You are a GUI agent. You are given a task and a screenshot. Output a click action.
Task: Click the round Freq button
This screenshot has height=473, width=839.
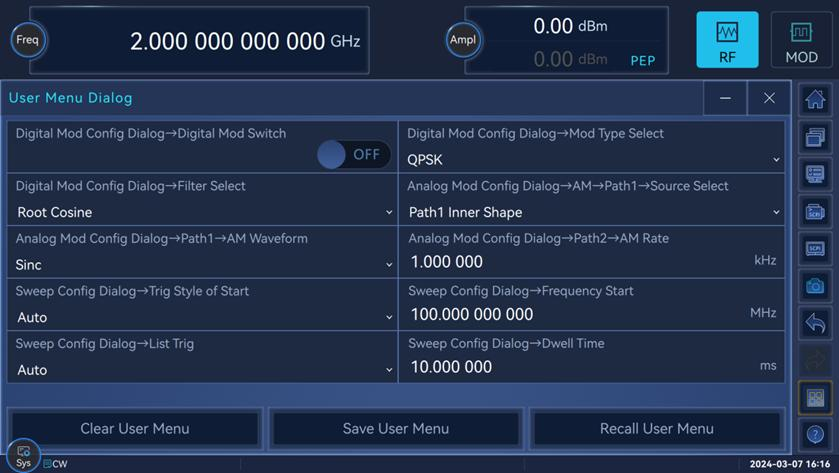tap(28, 40)
